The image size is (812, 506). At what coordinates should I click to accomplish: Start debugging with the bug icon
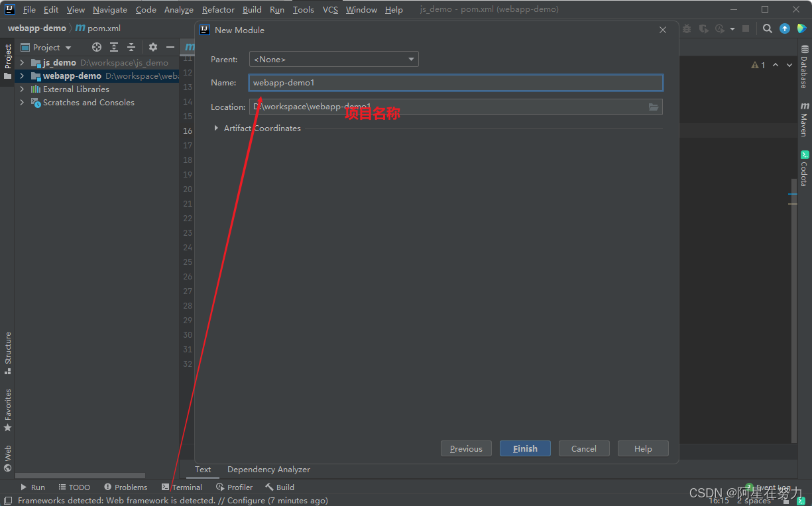tap(687, 28)
